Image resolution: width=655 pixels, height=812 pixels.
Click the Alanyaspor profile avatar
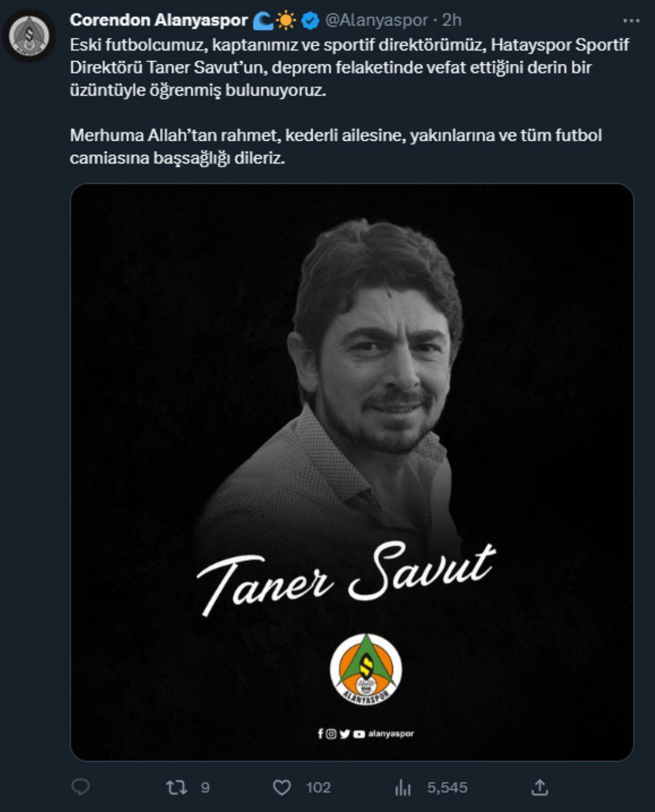click(29, 35)
